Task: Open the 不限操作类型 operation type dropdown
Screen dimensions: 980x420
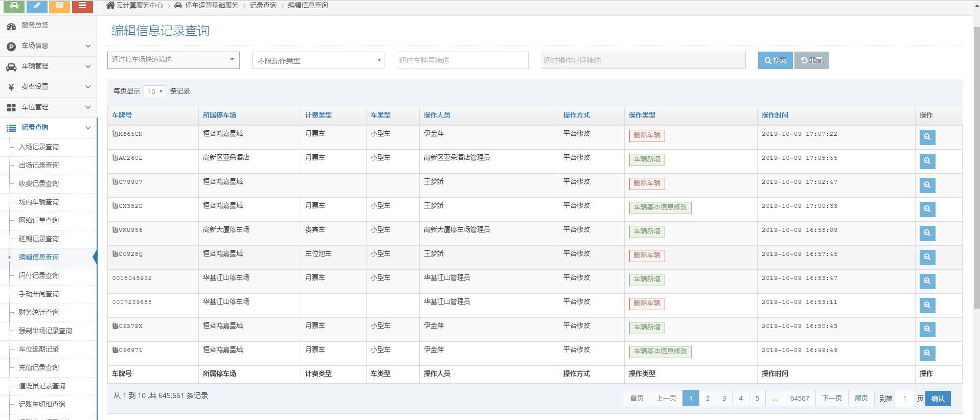Action: pos(318,60)
